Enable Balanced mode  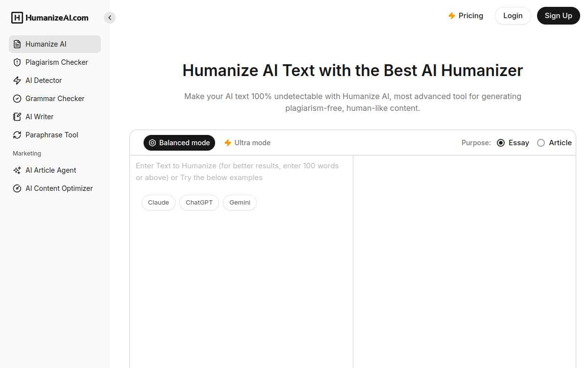pyautogui.click(x=179, y=143)
